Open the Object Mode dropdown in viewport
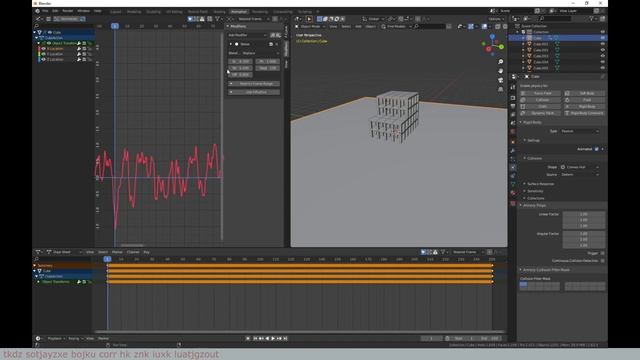Image resolution: width=640 pixels, height=360 pixels. coord(310,26)
